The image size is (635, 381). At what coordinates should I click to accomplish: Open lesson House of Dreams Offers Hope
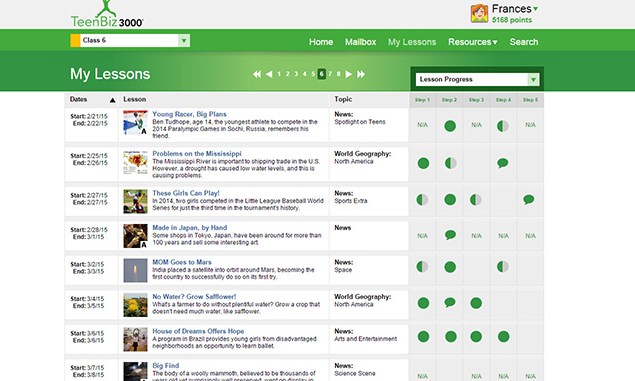pos(198,331)
